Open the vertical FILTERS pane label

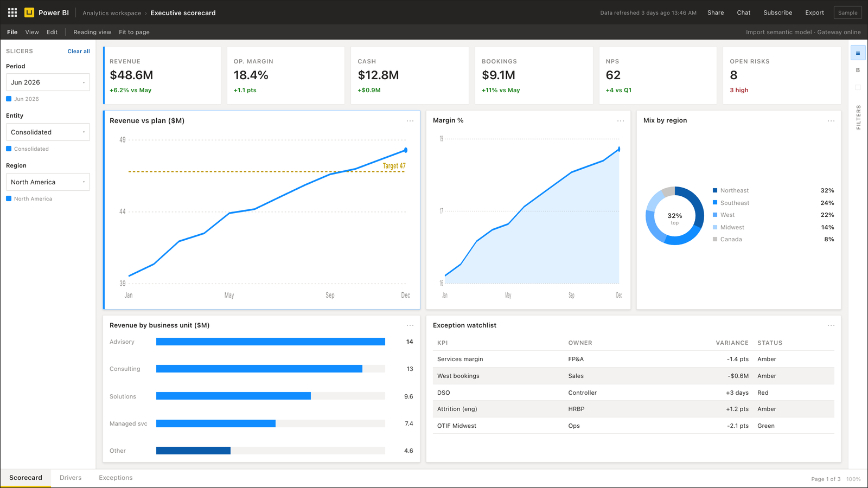point(858,117)
